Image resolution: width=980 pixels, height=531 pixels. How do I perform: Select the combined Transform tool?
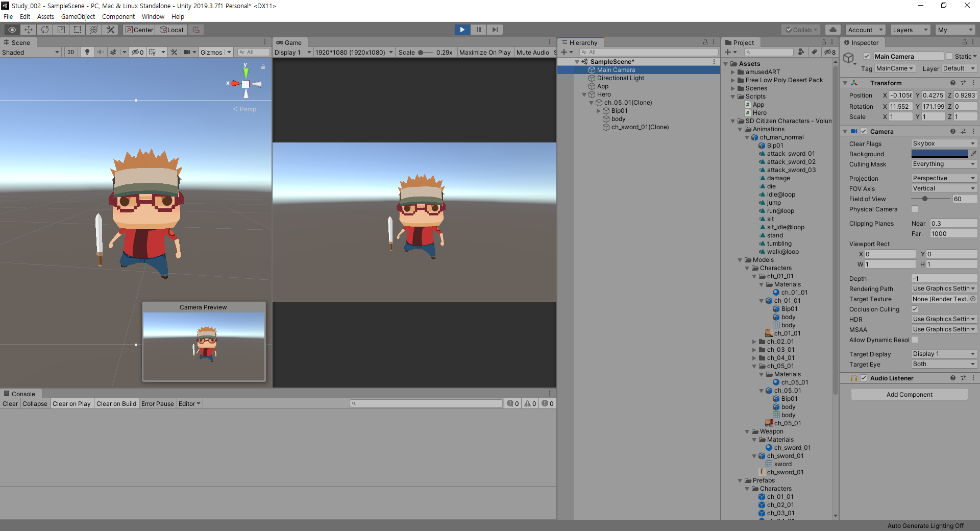[94, 30]
